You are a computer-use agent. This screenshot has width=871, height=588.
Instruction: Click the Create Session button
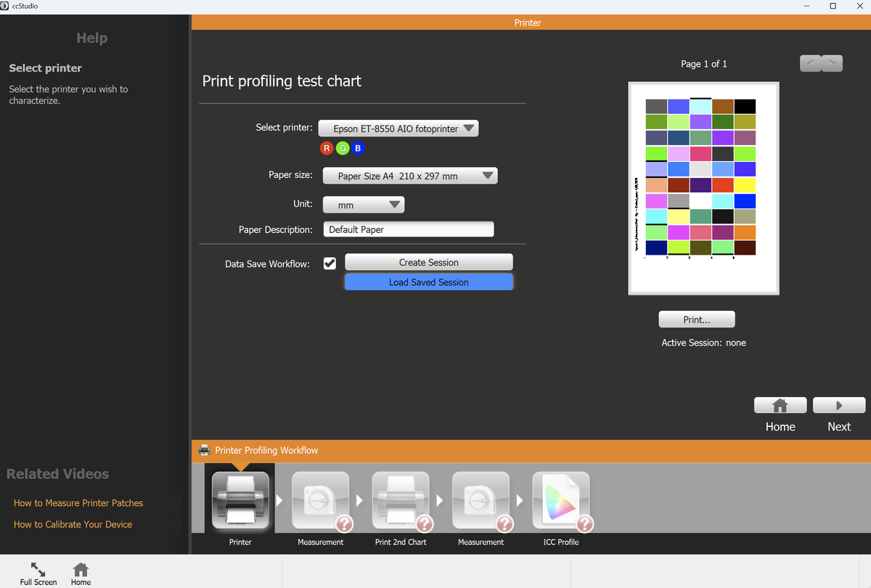coord(428,262)
